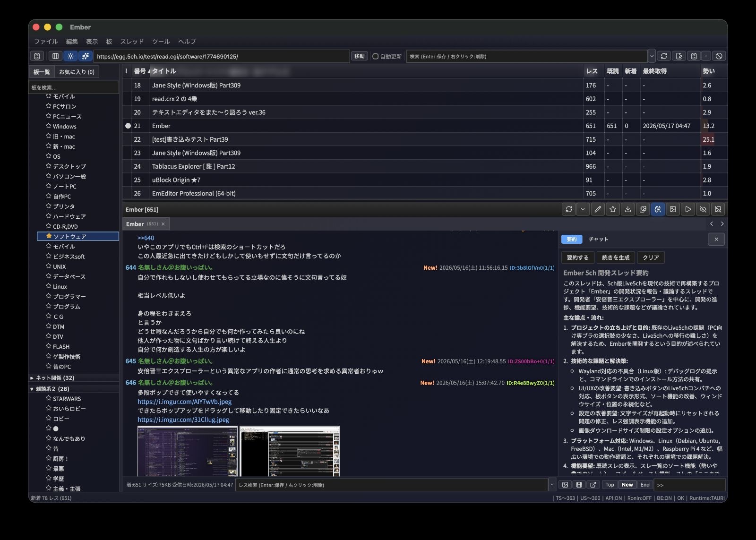Image resolution: width=756 pixels, height=540 pixels.
Task: Open the thread search history dropdown
Action: (652, 56)
